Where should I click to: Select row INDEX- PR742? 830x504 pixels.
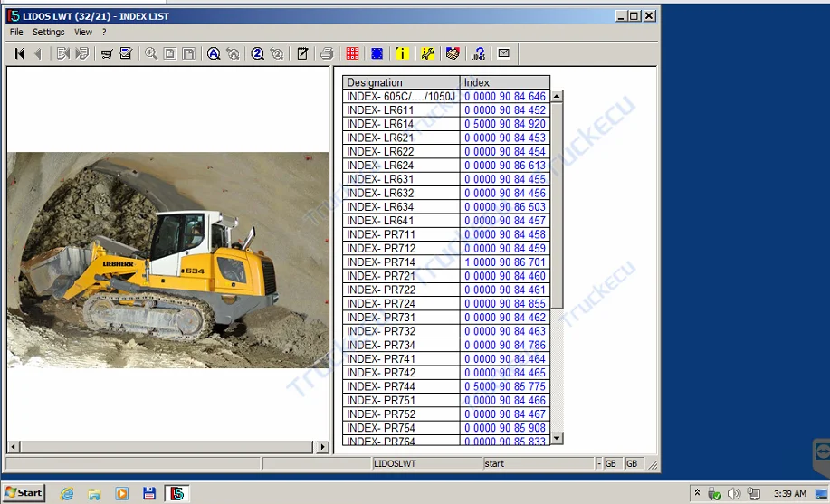click(401, 373)
